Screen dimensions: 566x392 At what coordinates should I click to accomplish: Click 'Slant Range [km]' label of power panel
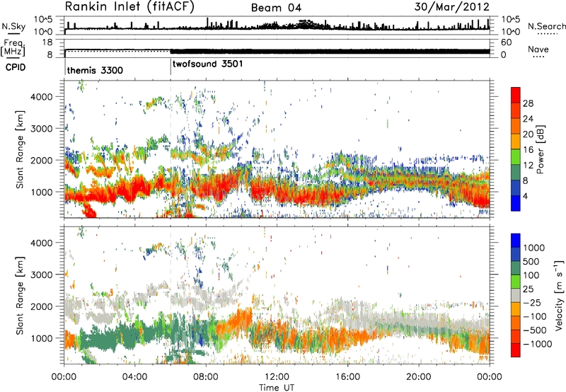click(x=20, y=149)
